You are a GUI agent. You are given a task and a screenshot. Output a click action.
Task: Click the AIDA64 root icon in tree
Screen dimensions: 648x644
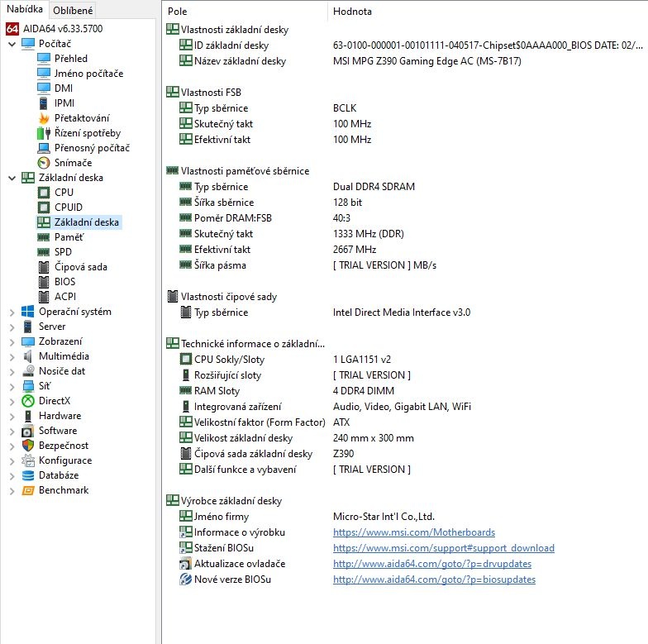click(x=12, y=28)
